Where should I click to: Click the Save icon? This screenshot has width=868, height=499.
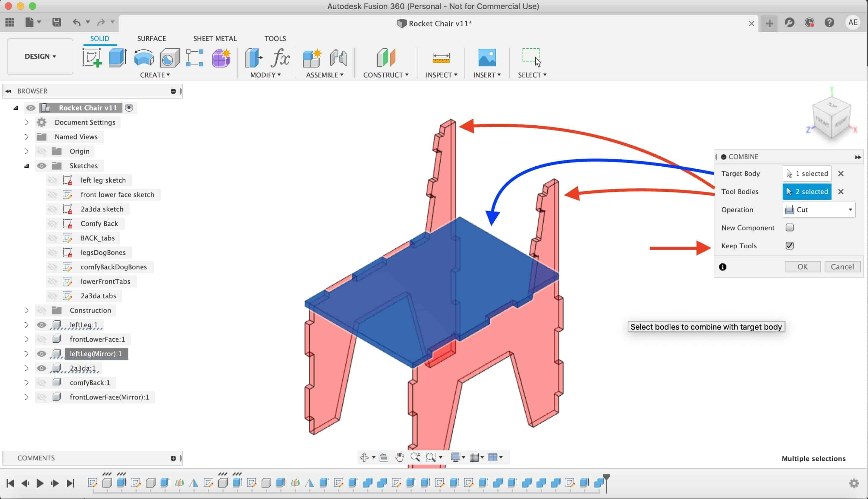coord(57,23)
